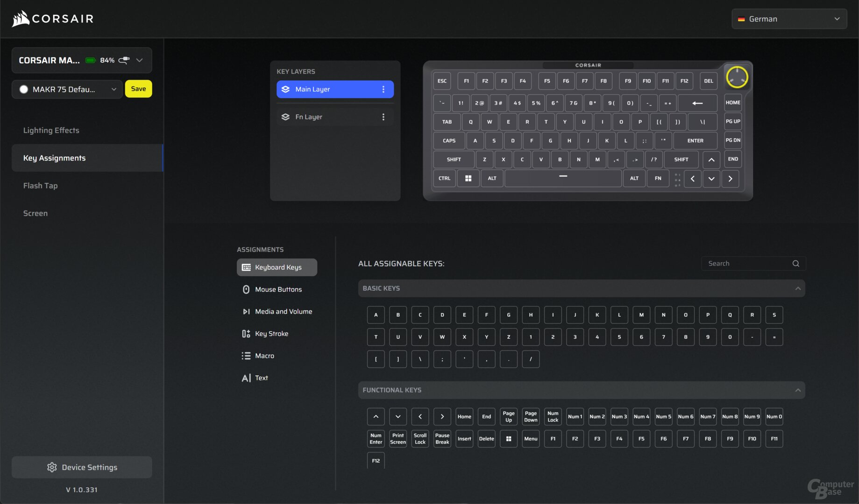Choose the Page Up functional key
The width and height of the screenshot is (859, 504).
(x=509, y=417)
